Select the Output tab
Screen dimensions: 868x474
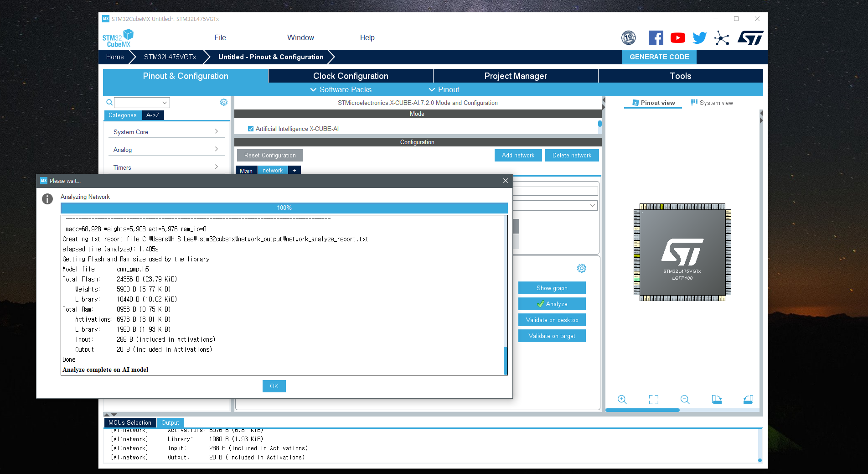[170, 423]
